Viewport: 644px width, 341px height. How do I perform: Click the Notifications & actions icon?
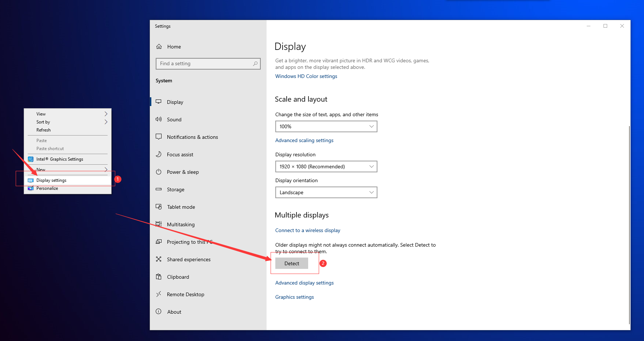pos(159,137)
